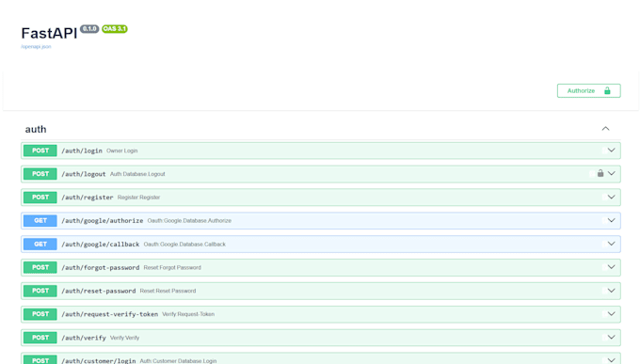Click the POST badge for /auth/login
Screen dimensions: 640x364
[x=40, y=150]
